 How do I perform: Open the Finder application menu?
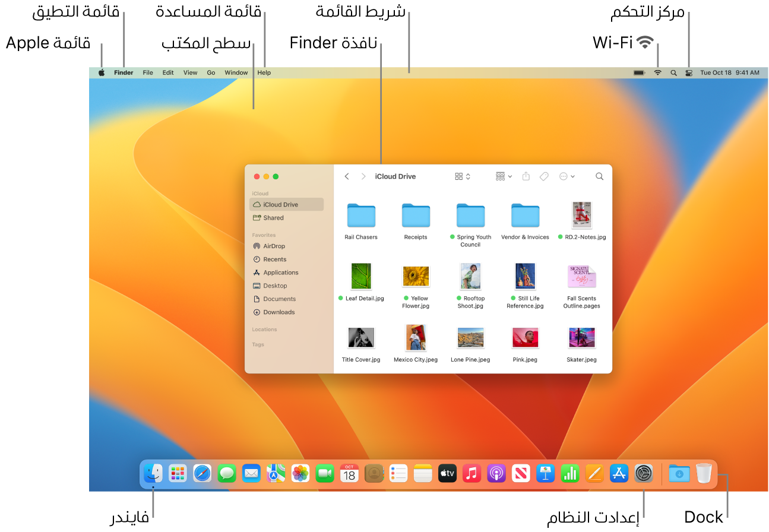tap(124, 72)
